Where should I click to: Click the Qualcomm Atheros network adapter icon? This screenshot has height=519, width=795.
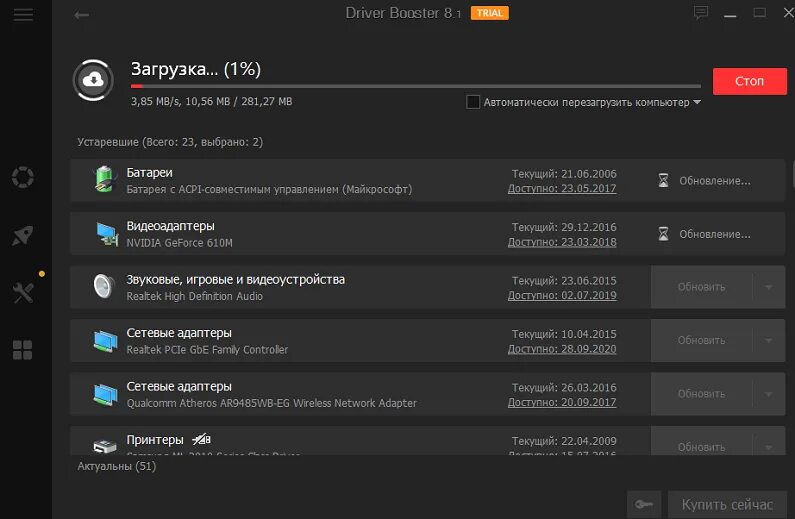point(105,394)
